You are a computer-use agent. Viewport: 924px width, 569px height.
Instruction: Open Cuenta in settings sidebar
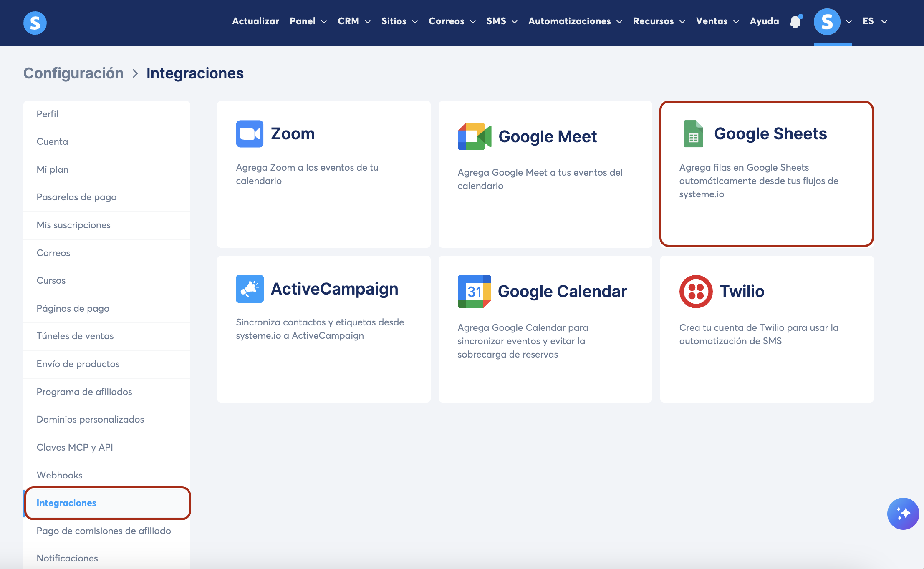pos(107,142)
